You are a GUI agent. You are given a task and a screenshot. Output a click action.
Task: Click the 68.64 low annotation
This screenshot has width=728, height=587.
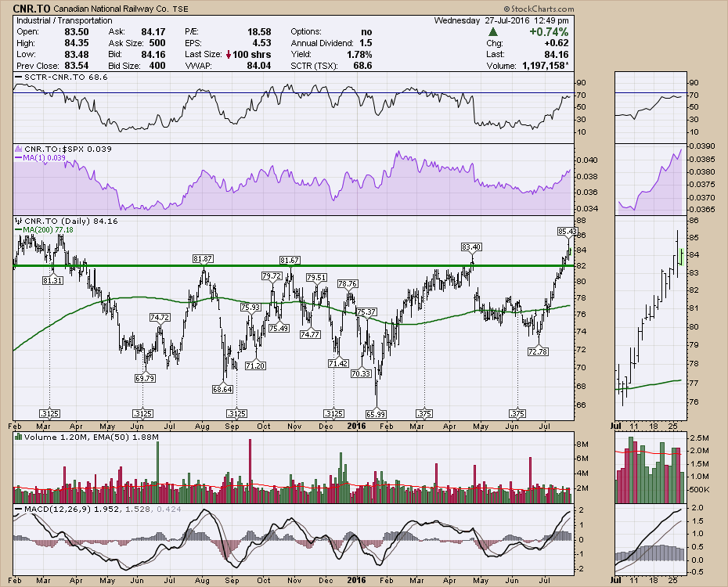coord(222,389)
